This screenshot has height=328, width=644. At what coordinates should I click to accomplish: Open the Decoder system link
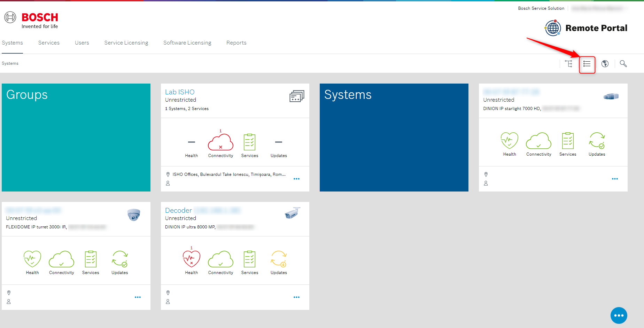[x=178, y=210]
